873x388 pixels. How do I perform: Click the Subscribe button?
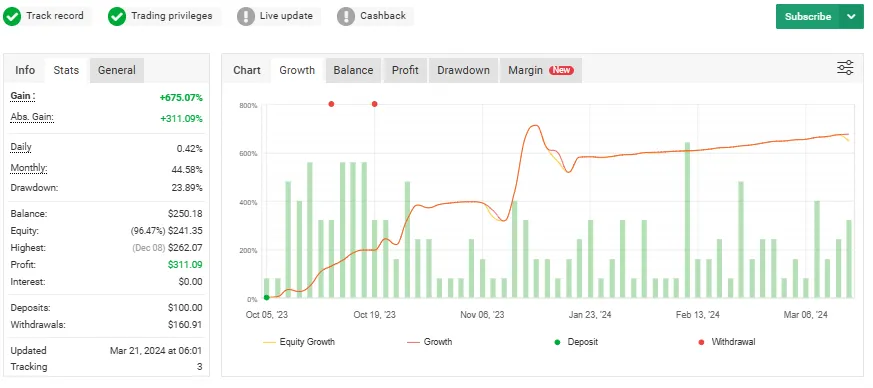pyautogui.click(x=807, y=17)
